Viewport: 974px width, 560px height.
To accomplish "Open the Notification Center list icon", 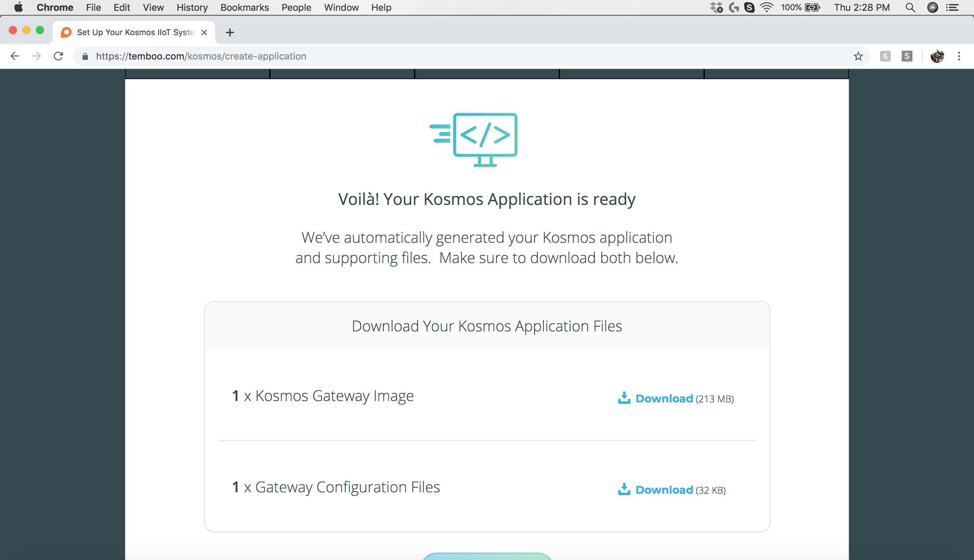I will pyautogui.click(x=952, y=7).
